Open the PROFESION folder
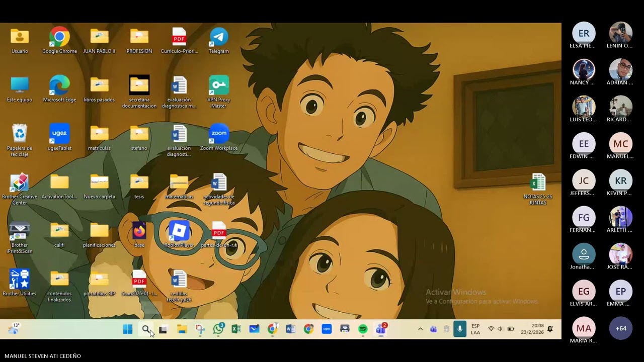The image size is (644, 362). 139,40
